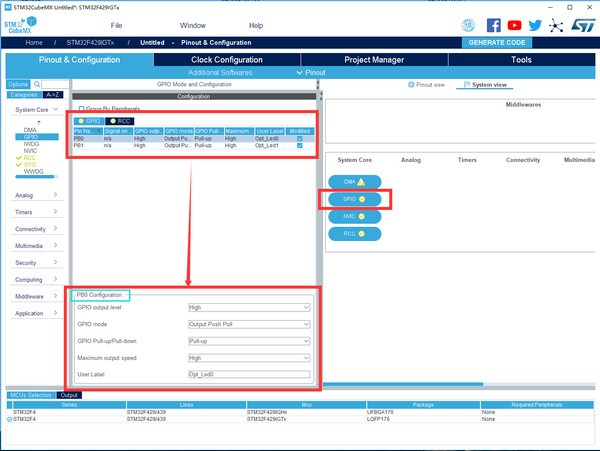Click the User Label input field
This screenshot has width=600, height=451.
coord(249,374)
